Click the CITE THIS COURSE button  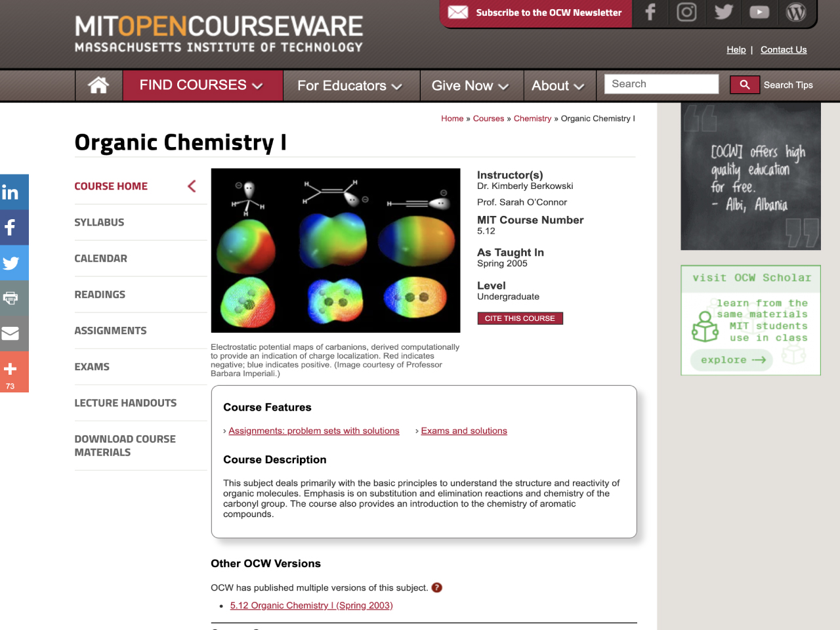coord(520,318)
